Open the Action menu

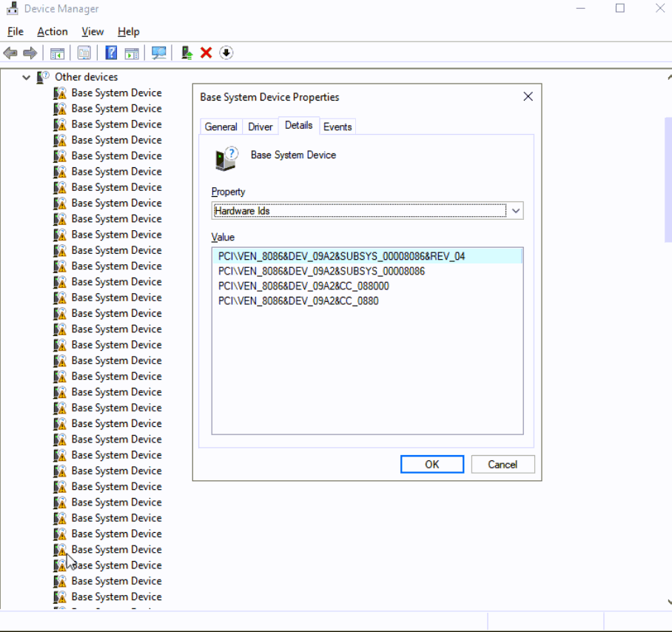pos(53,32)
